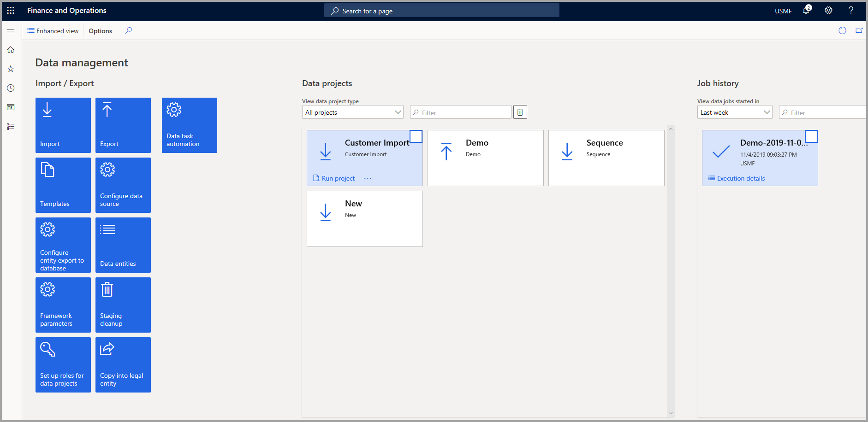Open more options ellipsis on Customer Import
Image resolution: width=868 pixels, height=422 pixels.
[368, 178]
